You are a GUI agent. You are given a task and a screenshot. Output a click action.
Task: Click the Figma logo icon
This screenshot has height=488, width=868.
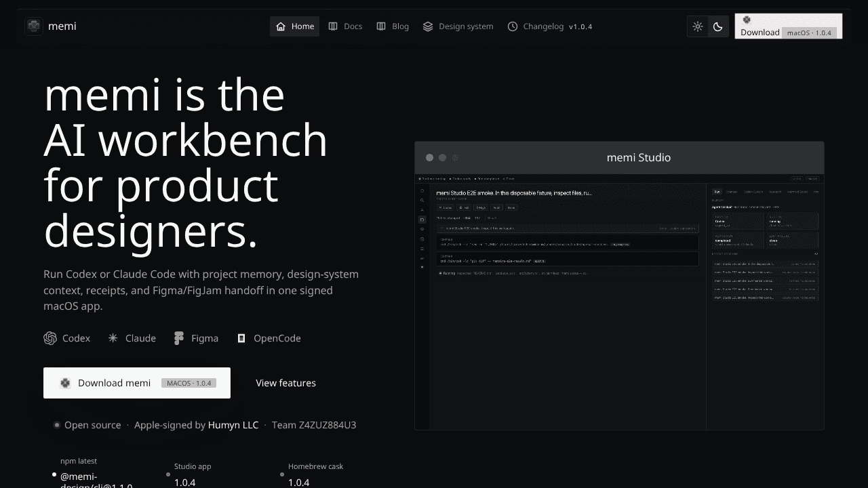178,338
